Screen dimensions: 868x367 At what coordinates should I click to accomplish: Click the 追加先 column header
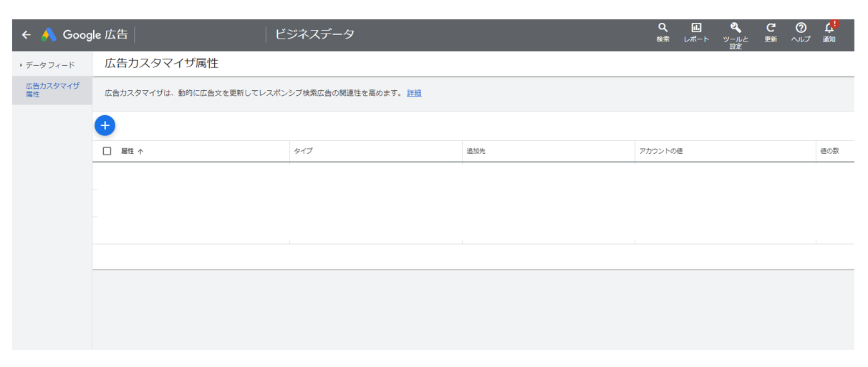click(476, 151)
